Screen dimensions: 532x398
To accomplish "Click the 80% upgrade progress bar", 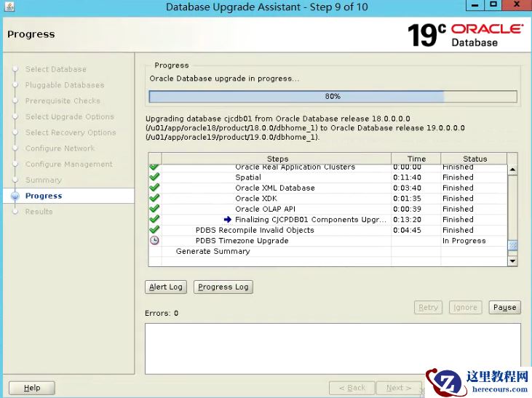I will [x=333, y=96].
